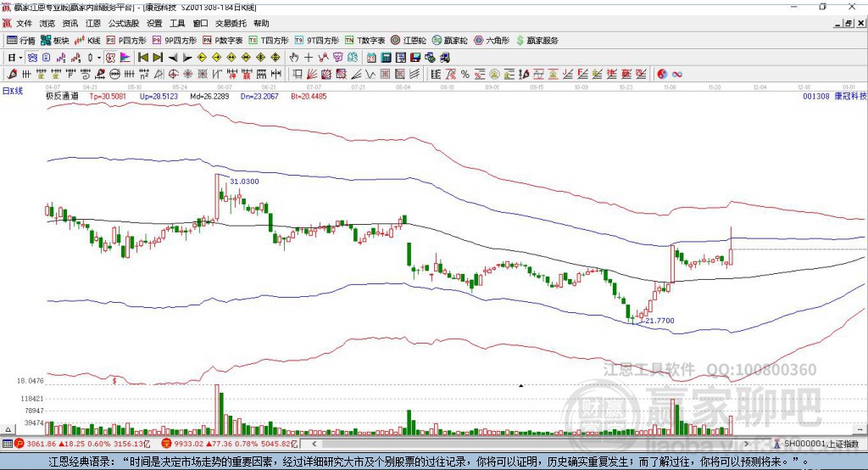This screenshot has height=470, width=868.
Task: Click the 深 Shenzhen index badge
Action: tap(167, 444)
